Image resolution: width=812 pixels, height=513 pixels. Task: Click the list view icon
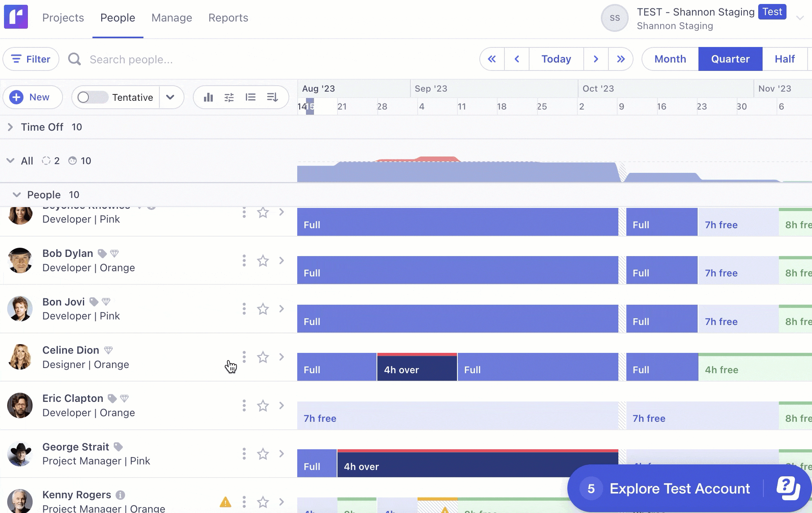tap(251, 98)
